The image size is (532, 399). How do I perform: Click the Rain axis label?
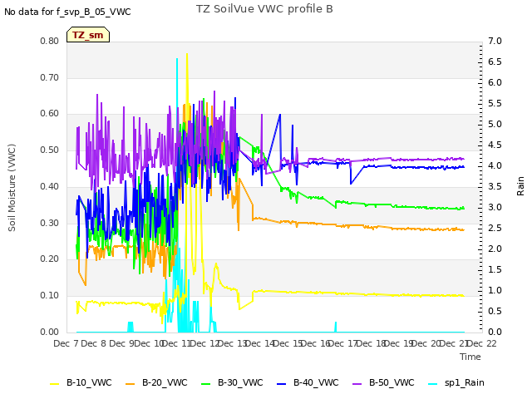(520, 186)
